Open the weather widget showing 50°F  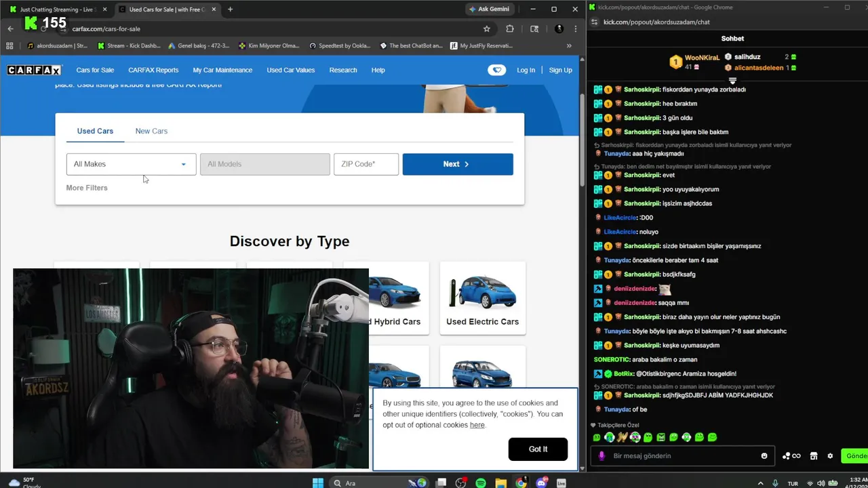point(24,483)
